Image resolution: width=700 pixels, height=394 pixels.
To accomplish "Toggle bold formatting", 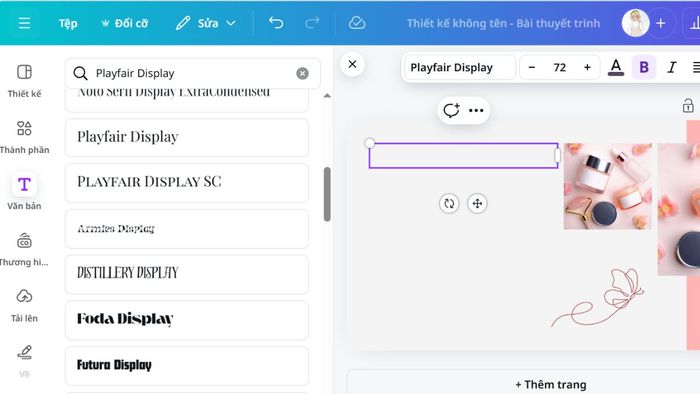I will [644, 67].
